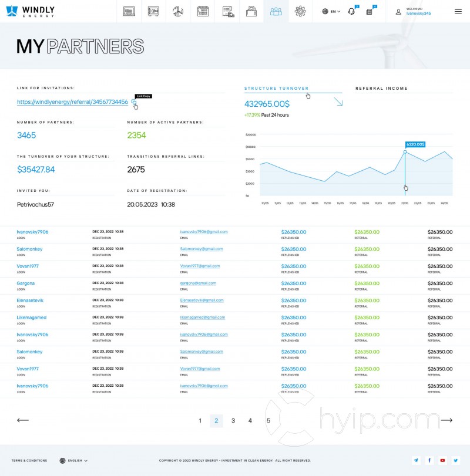Open the wind turbine icon in navigation
The width and height of the screenshot is (470, 476).
tap(178, 11)
